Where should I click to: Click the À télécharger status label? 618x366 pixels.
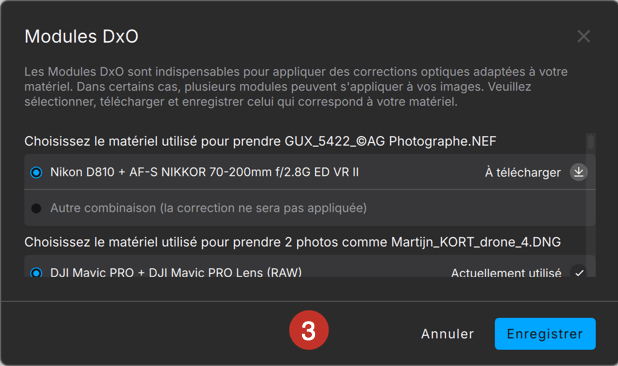[523, 173]
